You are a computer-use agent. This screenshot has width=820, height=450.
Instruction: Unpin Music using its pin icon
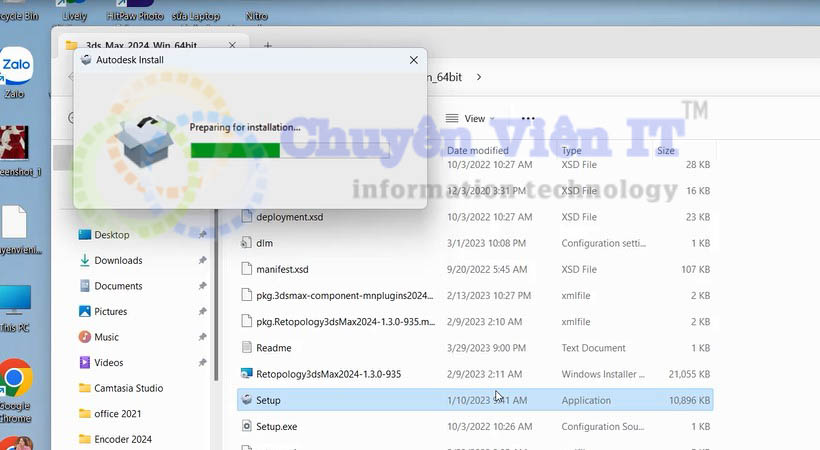pyautogui.click(x=202, y=337)
